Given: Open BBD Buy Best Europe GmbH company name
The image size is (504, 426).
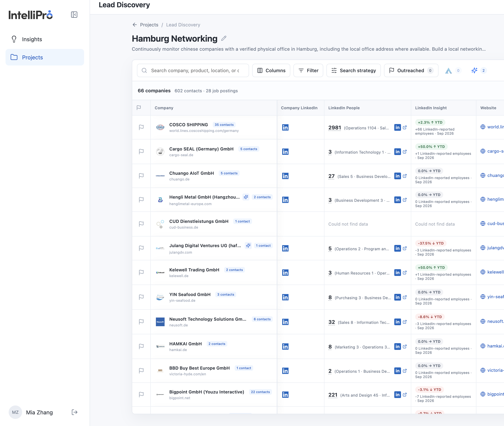Looking at the screenshot, I should [199, 368].
